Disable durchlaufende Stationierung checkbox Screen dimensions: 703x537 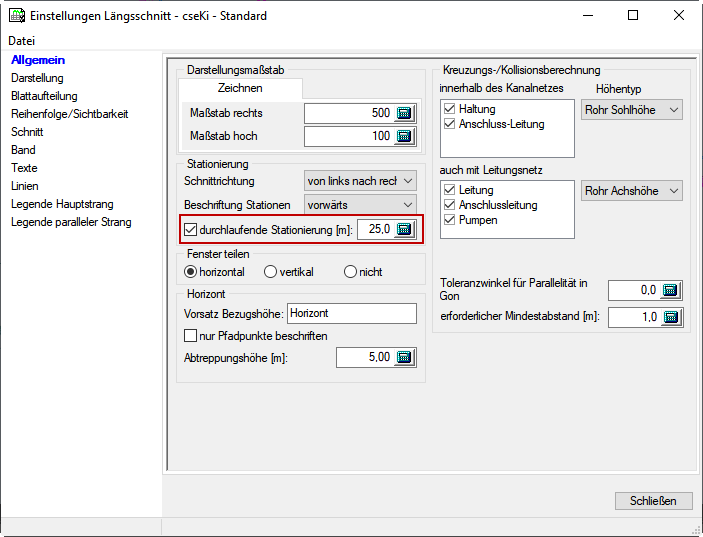192,230
